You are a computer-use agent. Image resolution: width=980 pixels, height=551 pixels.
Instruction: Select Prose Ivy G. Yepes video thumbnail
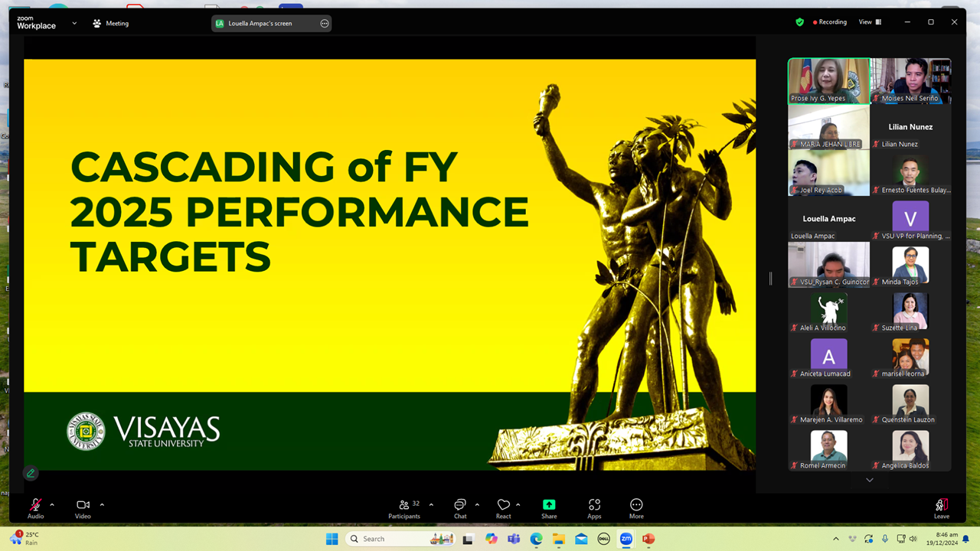click(x=828, y=80)
